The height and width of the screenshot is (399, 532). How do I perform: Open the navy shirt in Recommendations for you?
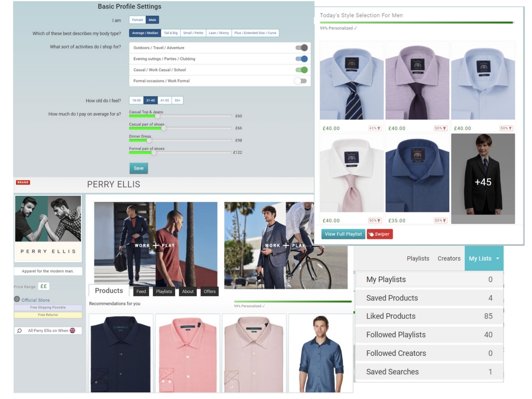tap(121, 353)
